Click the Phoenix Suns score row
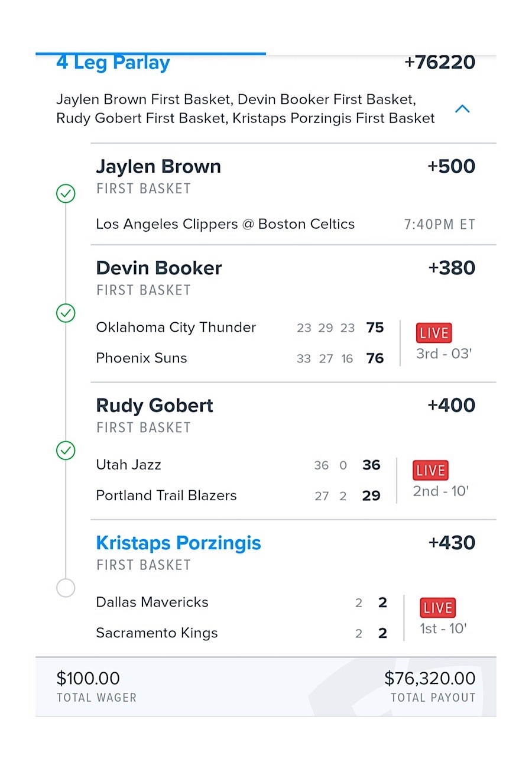 (240, 358)
